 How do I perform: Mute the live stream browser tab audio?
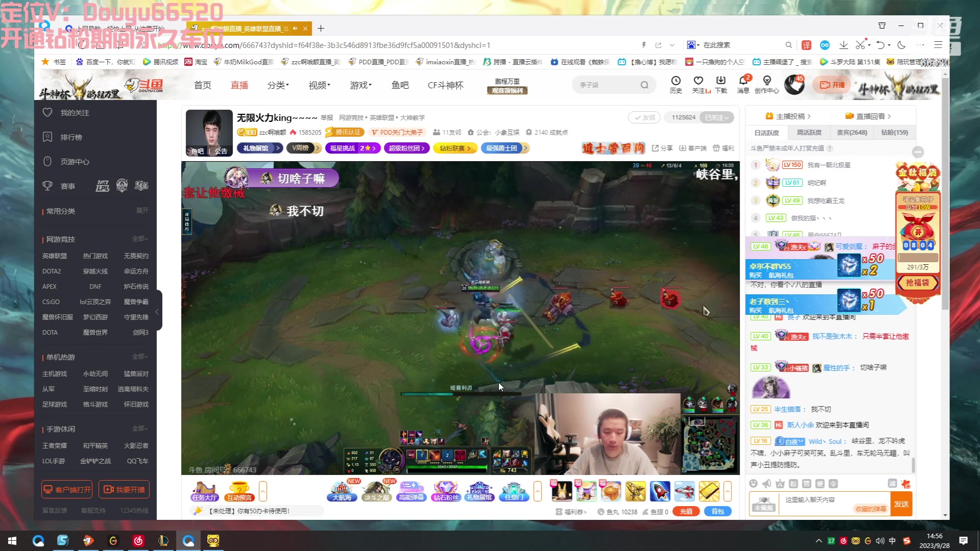coord(295,29)
